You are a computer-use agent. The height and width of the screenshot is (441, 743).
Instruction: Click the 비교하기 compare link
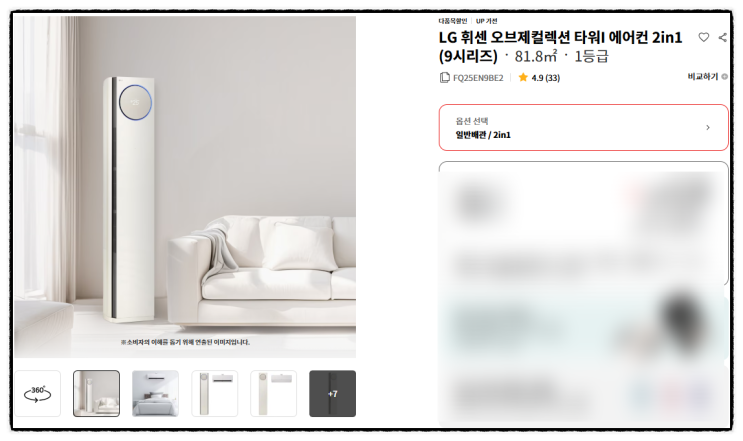[x=703, y=77]
